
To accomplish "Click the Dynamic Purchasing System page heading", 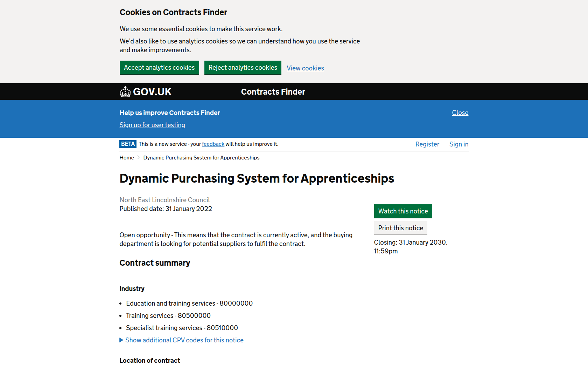I will [257, 178].
